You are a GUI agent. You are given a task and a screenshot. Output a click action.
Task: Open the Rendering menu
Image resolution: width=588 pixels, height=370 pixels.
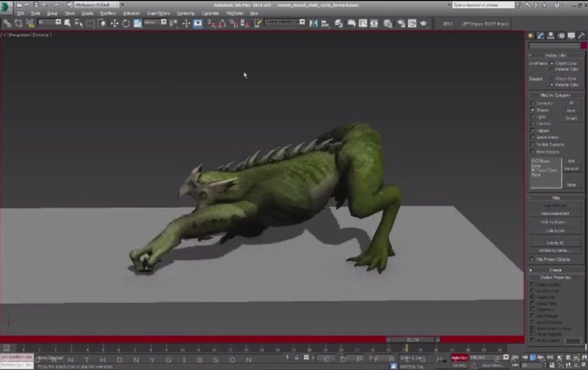[x=185, y=13]
